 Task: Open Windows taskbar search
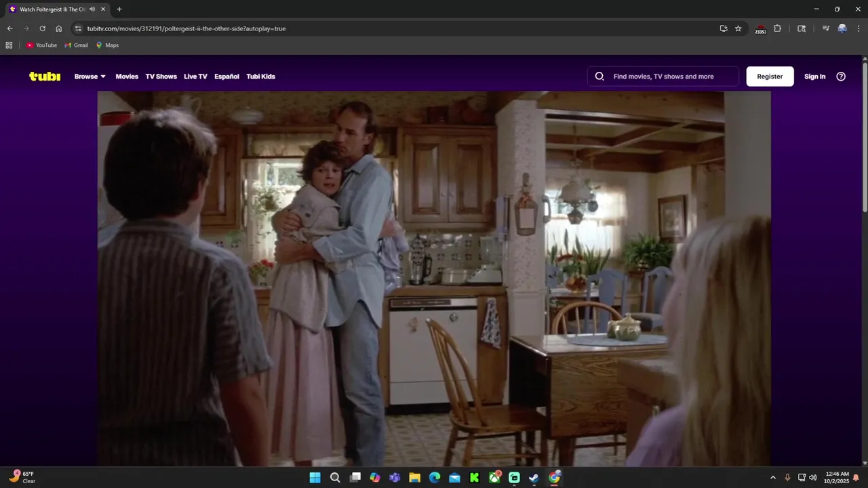(x=335, y=478)
